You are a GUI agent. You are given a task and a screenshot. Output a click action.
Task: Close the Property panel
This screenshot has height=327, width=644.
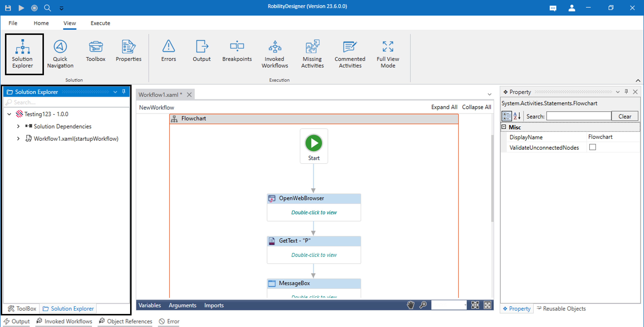(635, 92)
